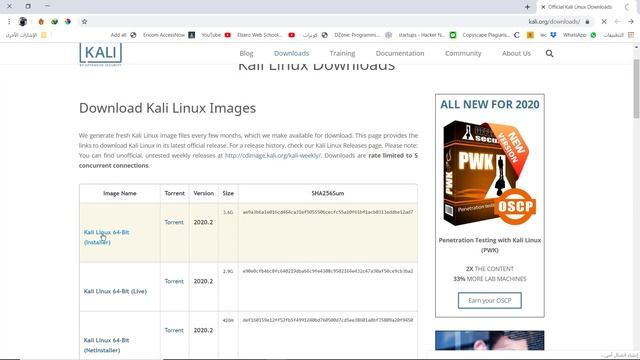Click the SHA256 hash of Installer row

(x=328, y=212)
